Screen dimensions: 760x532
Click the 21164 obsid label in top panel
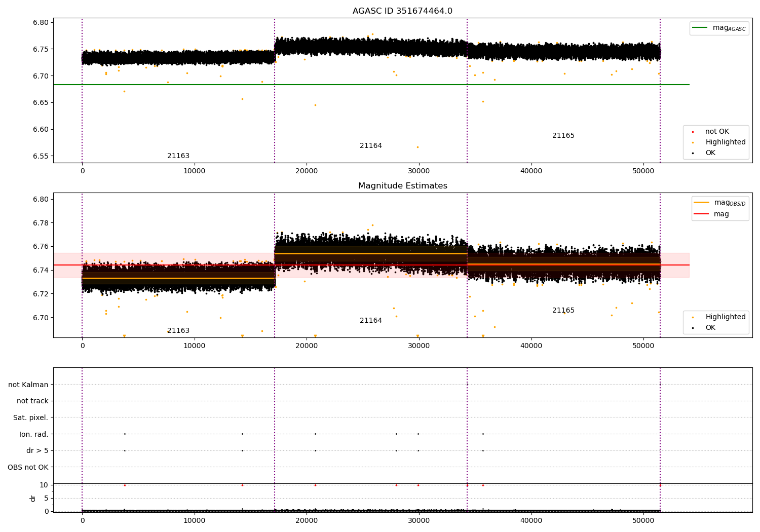pos(371,146)
